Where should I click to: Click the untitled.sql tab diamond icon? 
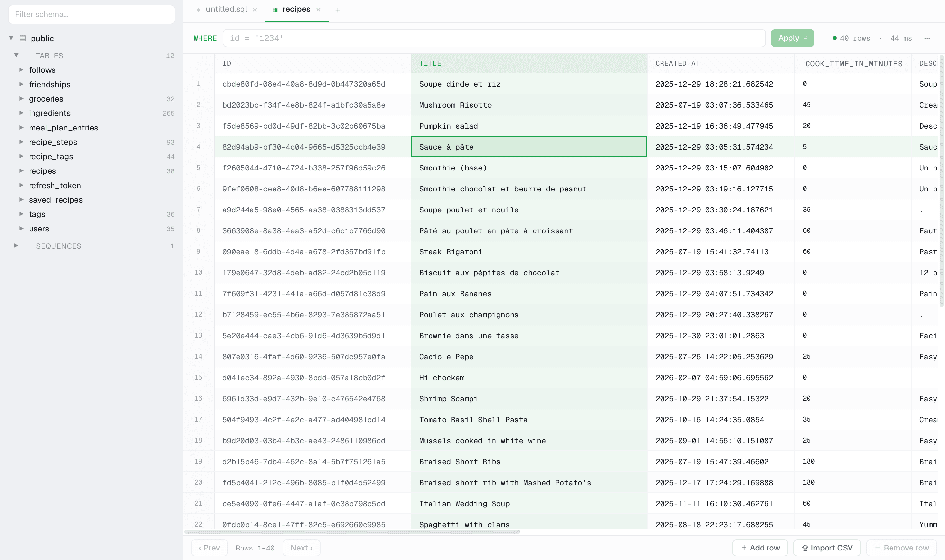coord(198,10)
